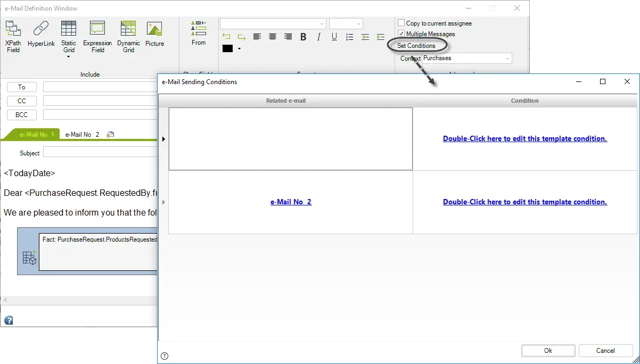The height and width of the screenshot is (364, 640).
Task: Align text left
Action: [257, 37]
